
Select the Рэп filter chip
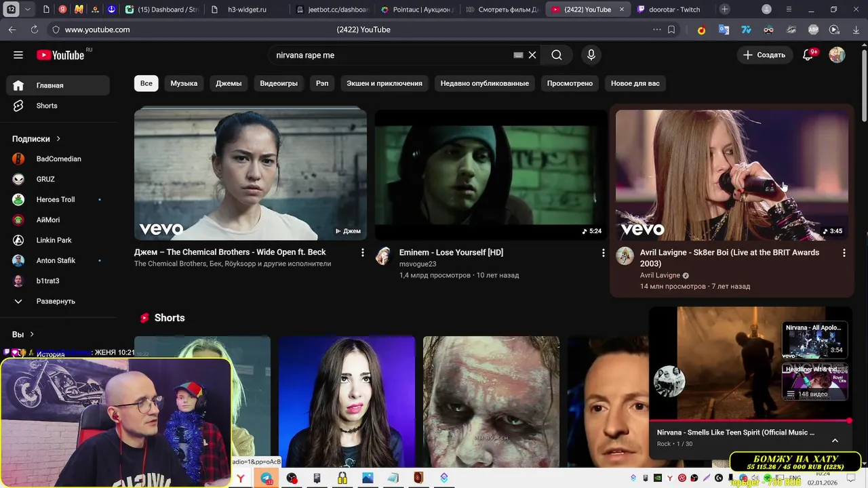point(322,83)
